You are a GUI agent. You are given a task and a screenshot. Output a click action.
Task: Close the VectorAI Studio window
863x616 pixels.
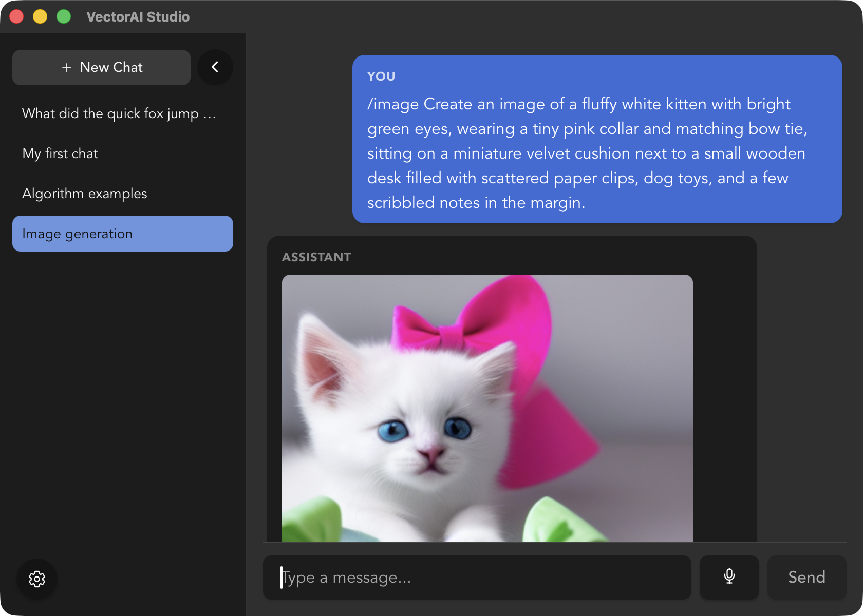pos(16,16)
